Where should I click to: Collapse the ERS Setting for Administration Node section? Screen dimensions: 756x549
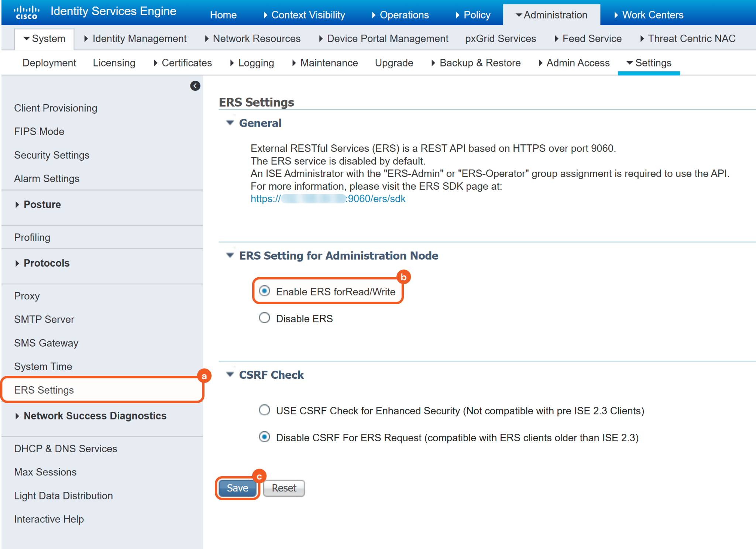coord(230,255)
